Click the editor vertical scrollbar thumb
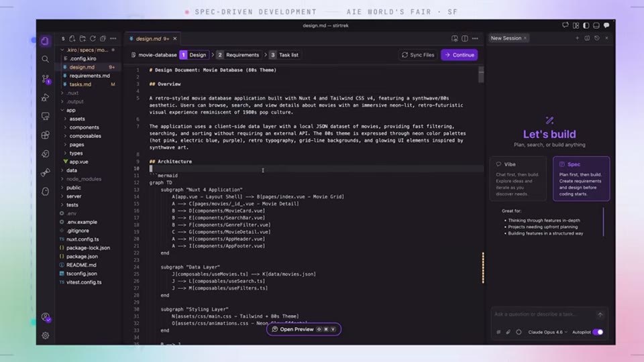644x362 pixels. point(481,74)
